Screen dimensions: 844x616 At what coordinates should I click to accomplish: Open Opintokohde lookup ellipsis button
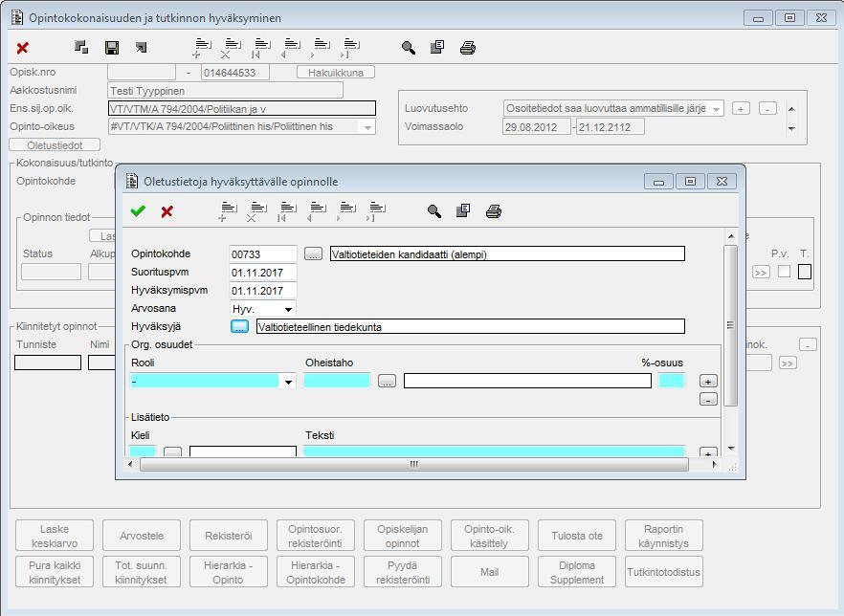pyautogui.click(x=313, y=253)
